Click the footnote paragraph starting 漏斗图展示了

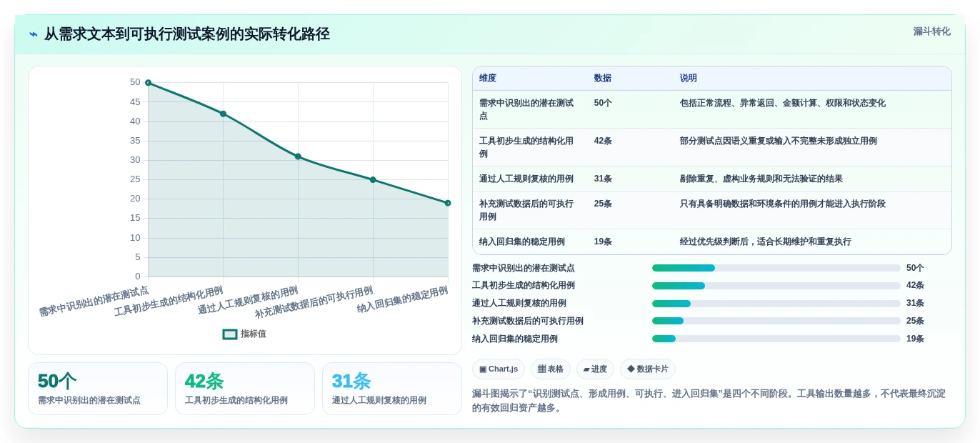click(709, 401)
